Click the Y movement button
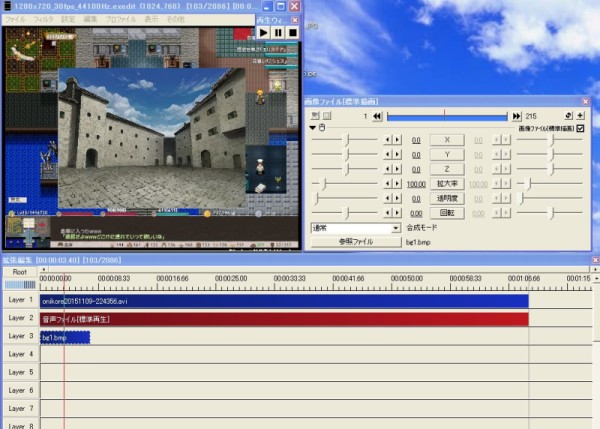Screen dimensions: 600x429 (x=447, y=154)
